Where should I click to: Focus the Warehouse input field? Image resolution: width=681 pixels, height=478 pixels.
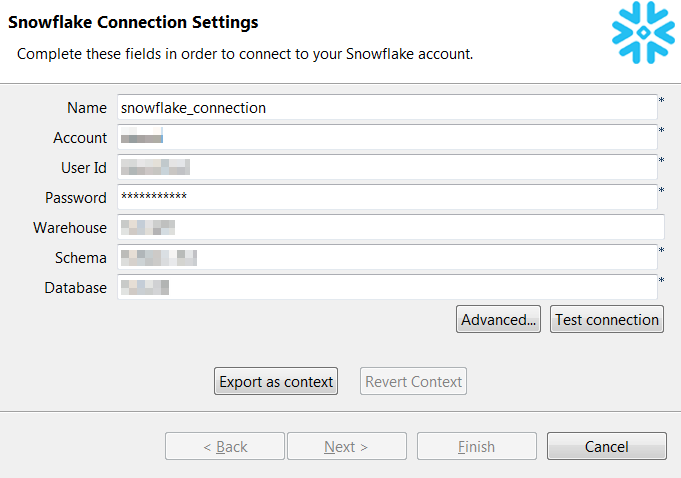tap(390, 228)
